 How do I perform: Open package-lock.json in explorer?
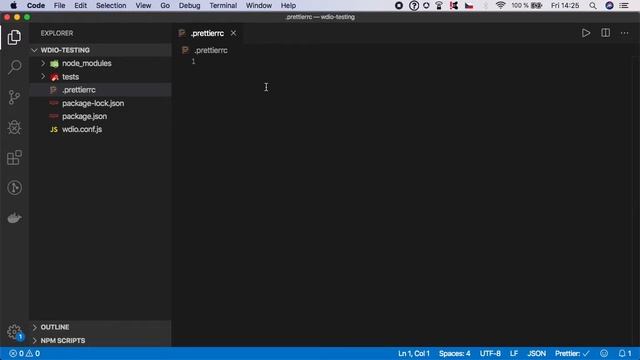point(100,103)
